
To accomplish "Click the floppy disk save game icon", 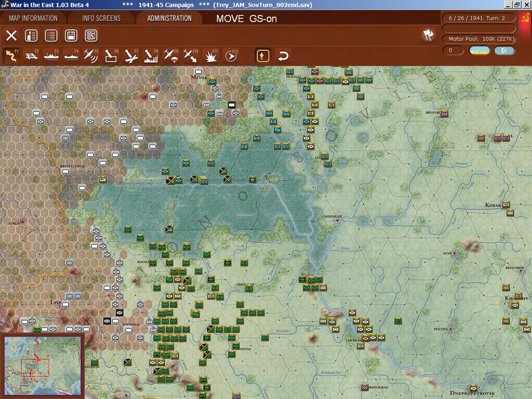I will tap(71, 35).
